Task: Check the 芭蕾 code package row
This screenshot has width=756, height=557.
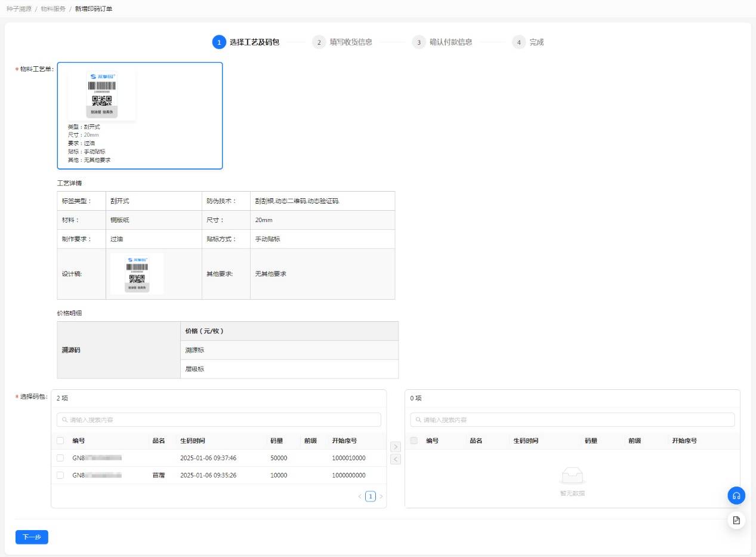Action: click(x=60, y=475)
